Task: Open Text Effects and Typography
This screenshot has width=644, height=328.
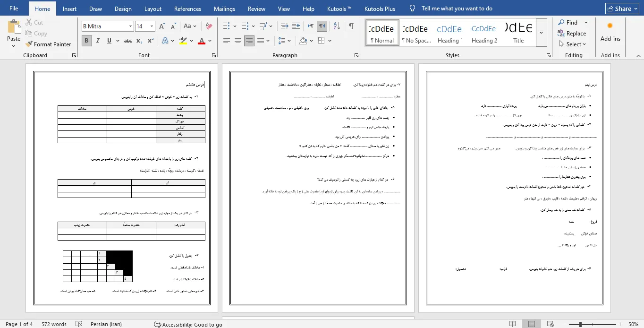Action: [x=165, y=41]
